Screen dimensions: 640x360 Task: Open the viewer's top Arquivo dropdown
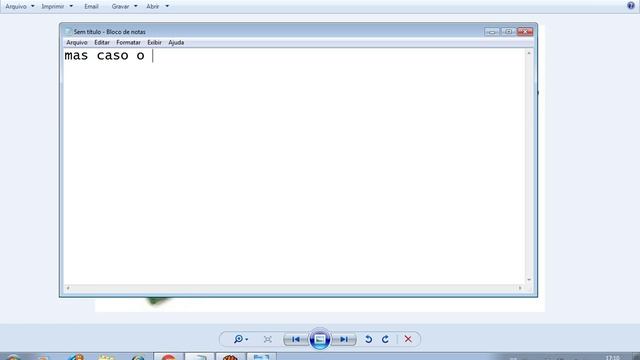coord(20,7)
